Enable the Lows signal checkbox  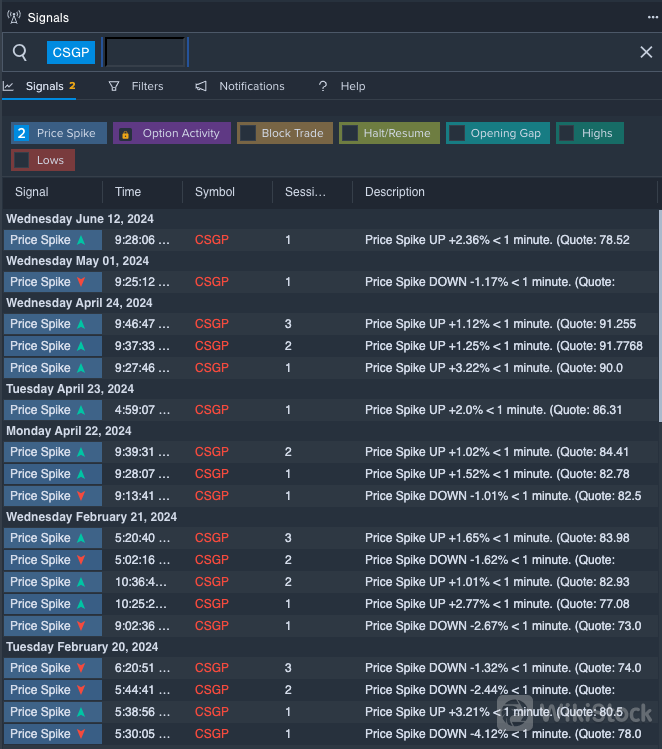(23, 160)
